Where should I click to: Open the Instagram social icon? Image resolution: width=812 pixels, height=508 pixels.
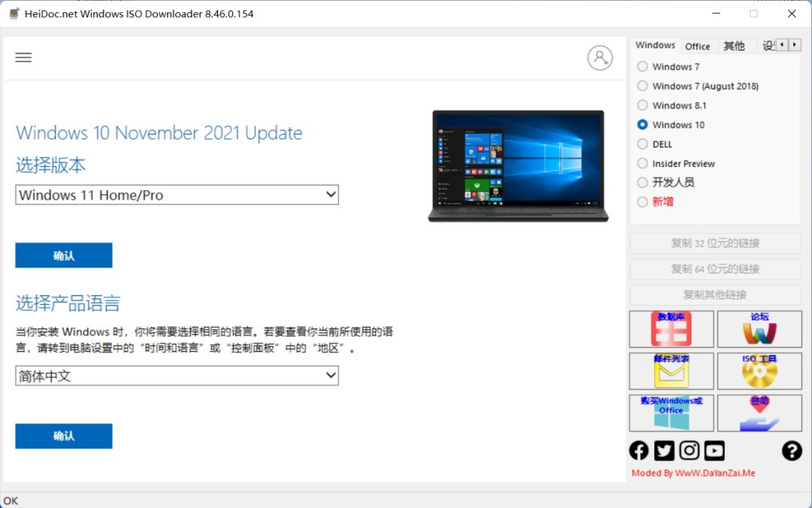[689, 450]
